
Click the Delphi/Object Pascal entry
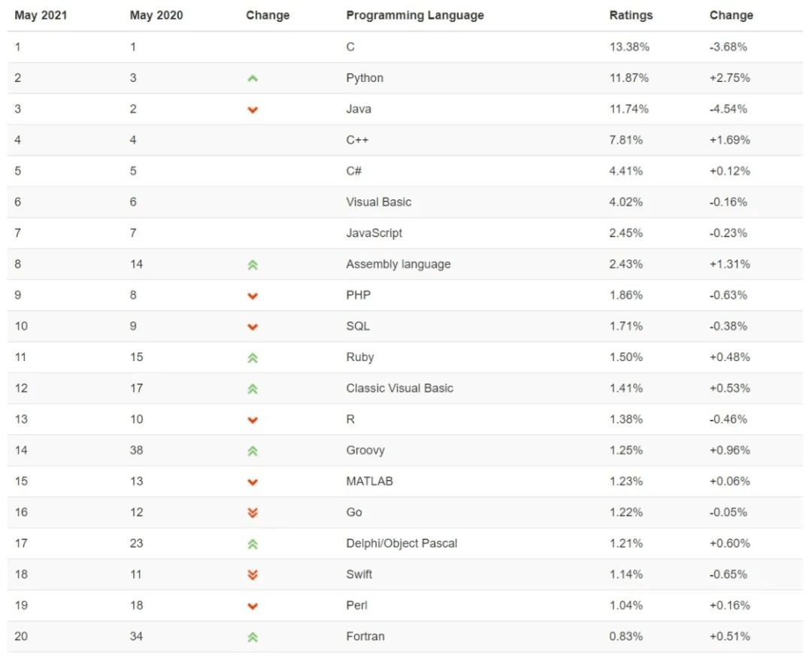(401, 543)
